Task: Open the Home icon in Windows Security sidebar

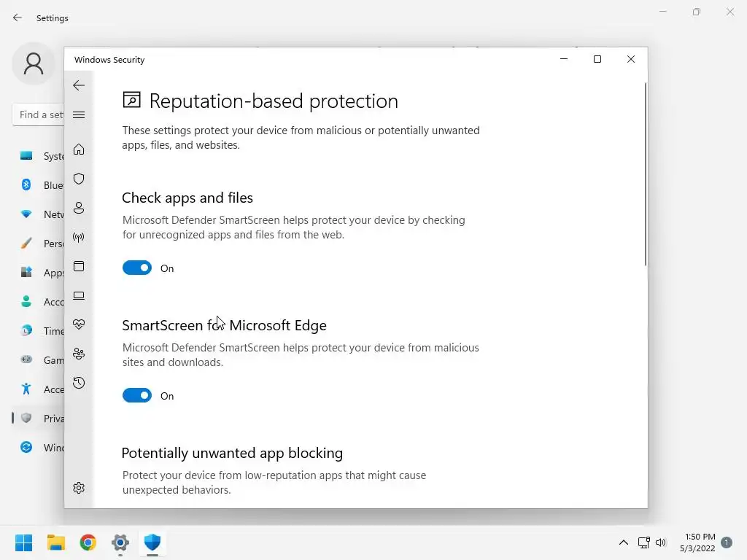Action: click(79, 149)
